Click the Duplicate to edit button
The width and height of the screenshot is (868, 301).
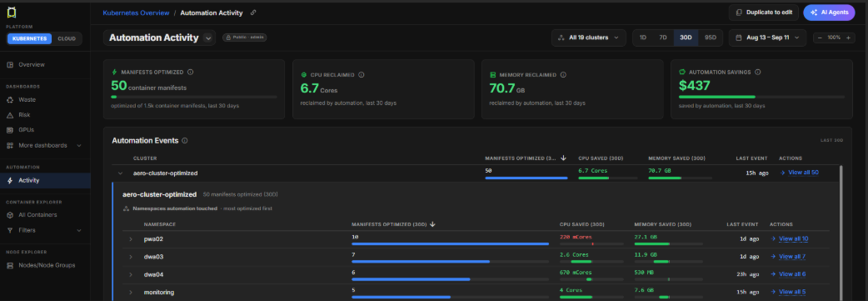[763, 13]
